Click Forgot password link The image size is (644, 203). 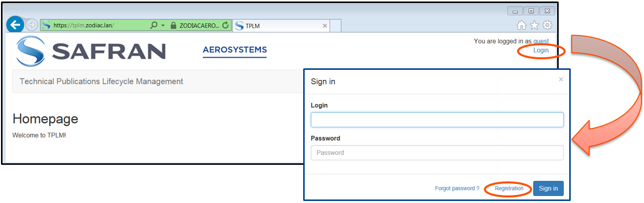pos(457,188)
